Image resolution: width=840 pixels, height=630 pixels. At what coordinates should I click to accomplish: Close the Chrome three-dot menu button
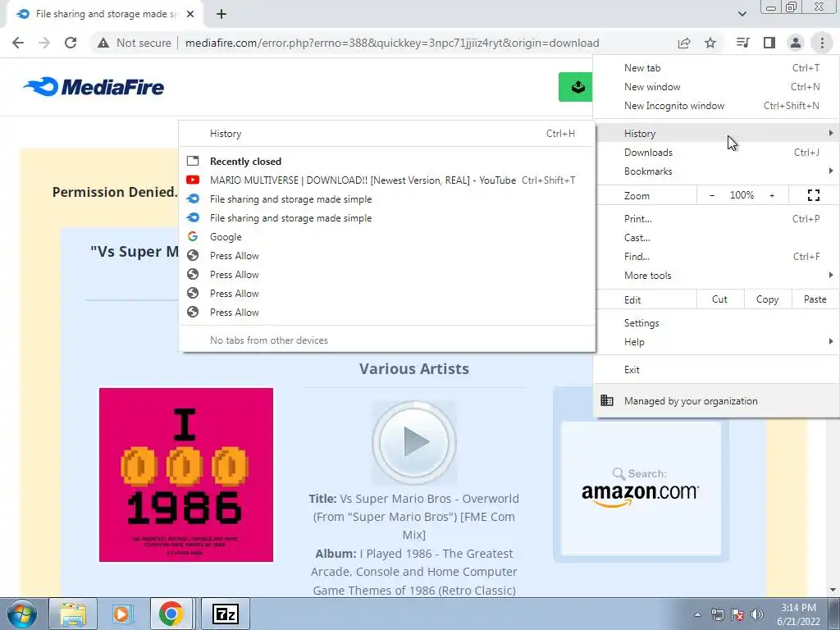click(822, 43)
